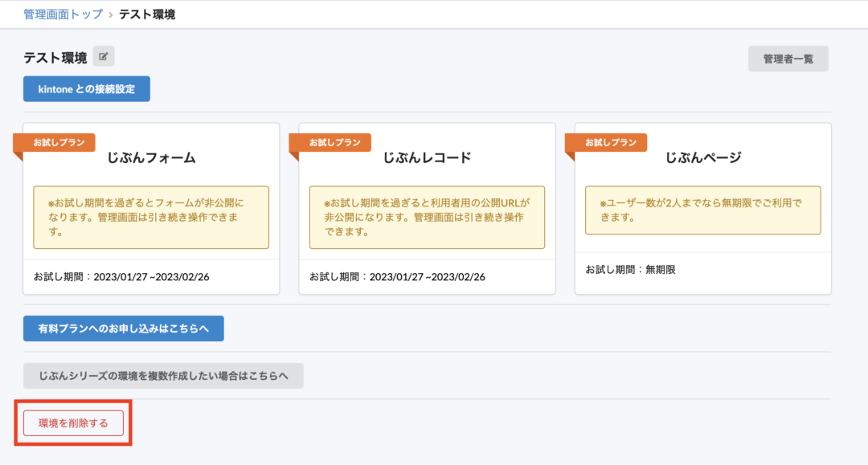868x465 pixels.
Task: Select テスト環境 in the breadcrumb
Action: tap(147, 14)
